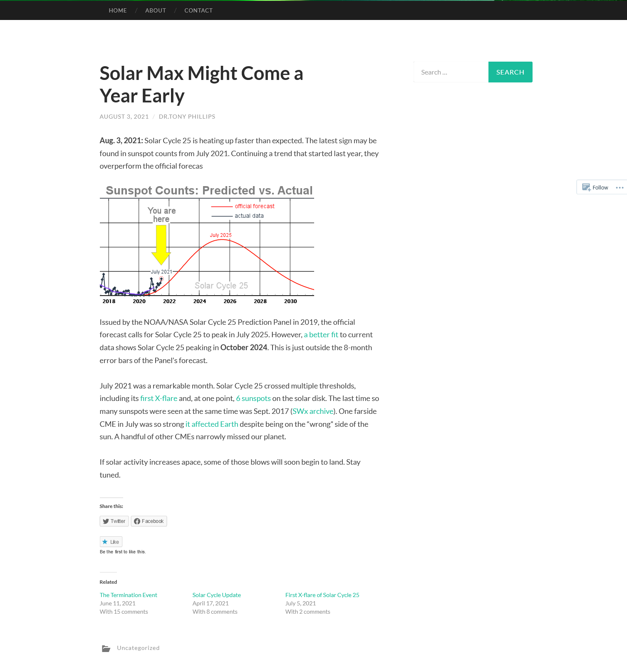Click the green Search button

click(510, 72)
